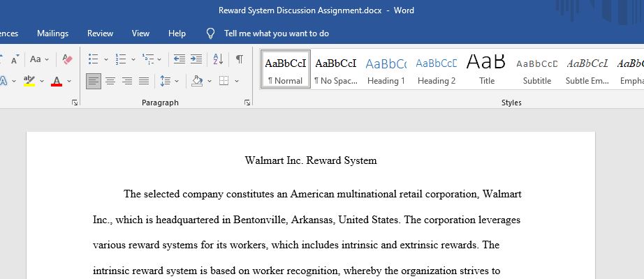Apply a bulleted list
The width and height of the screenshot is (644, 279).
point(93,59)
